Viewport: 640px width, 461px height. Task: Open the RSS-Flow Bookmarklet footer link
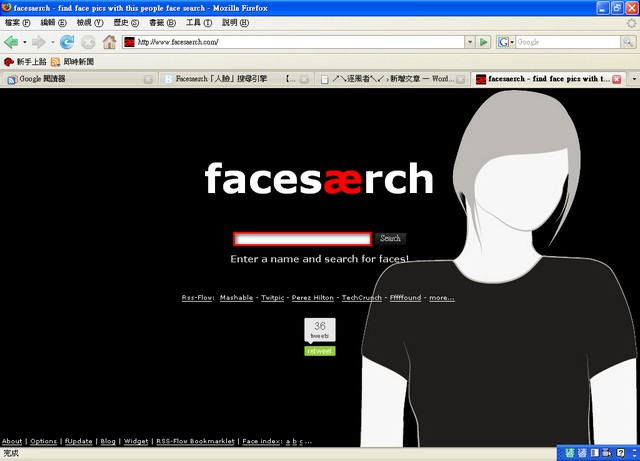coord(196,441)
